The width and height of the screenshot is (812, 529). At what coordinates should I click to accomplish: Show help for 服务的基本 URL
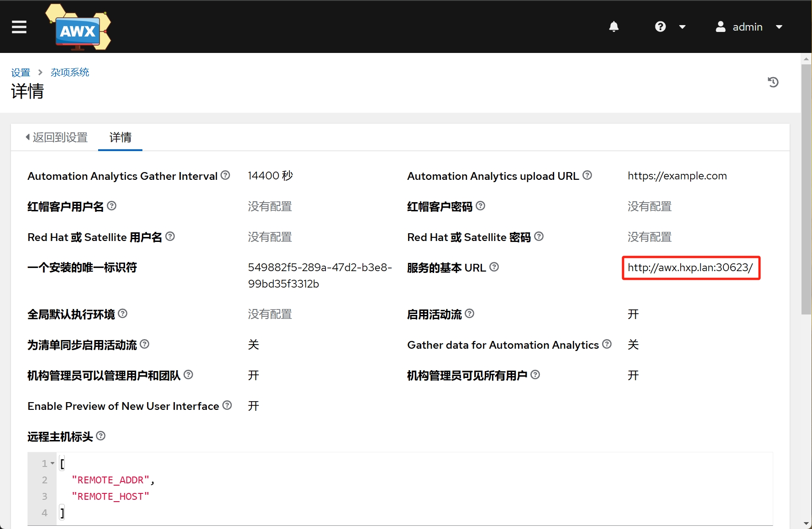coord(494,267)
